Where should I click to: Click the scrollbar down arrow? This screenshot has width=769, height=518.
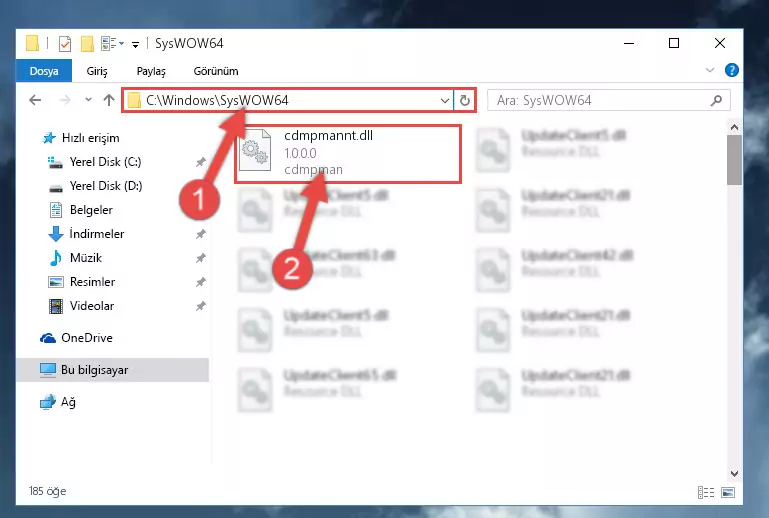click(x=734, y=474)
